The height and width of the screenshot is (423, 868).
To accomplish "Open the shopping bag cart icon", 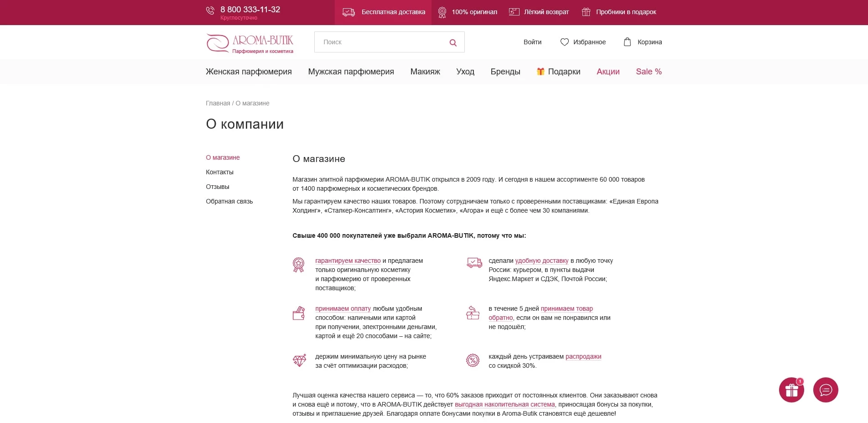I will (627, 42).
